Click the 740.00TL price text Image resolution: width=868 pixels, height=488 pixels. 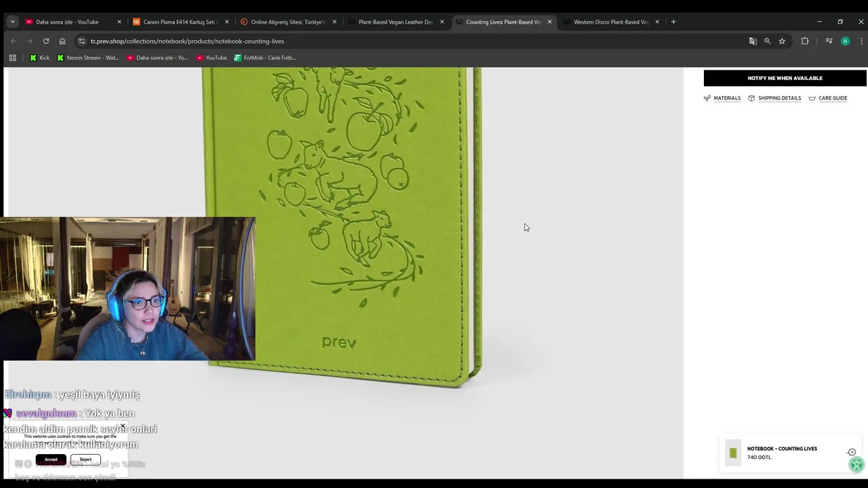coord(759,457)
